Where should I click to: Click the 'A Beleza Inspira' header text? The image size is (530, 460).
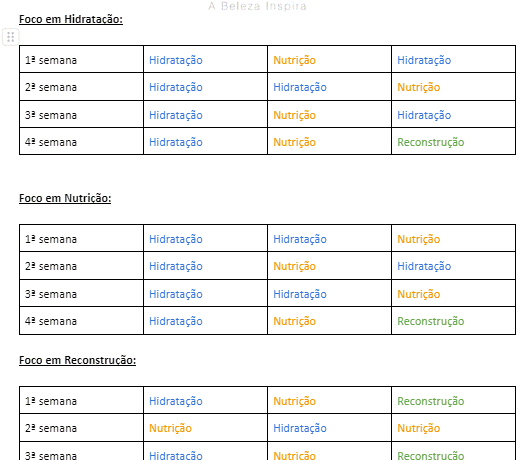pyautogui.click(x=257, y=6)
